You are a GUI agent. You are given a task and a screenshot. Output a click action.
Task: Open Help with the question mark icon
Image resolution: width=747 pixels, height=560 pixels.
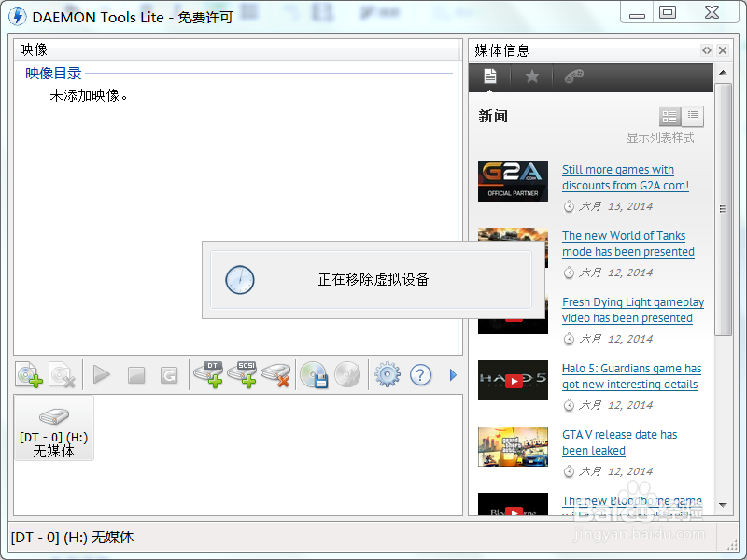click(x=421, y=375)
